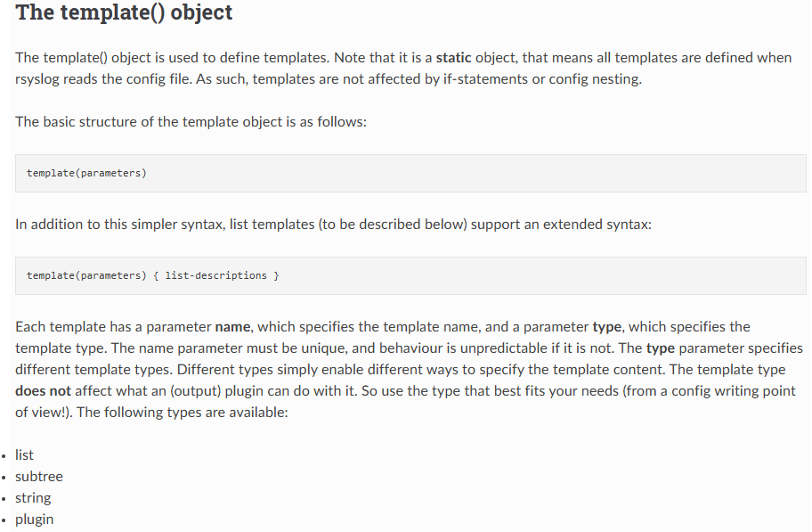Select the "list" bullet item
Image resolution: width=812 pixels, height=532 pixels.
[24, 455]
